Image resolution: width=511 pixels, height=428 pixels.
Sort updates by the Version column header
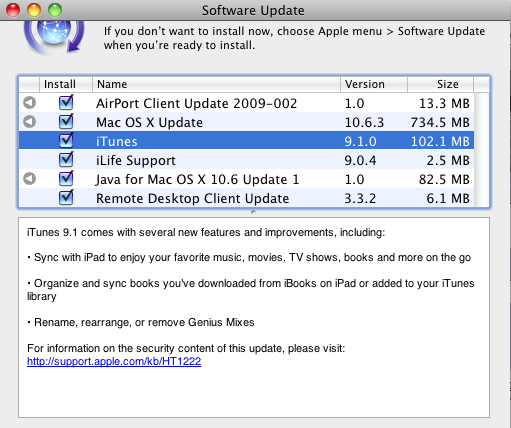tap(374, 84)
